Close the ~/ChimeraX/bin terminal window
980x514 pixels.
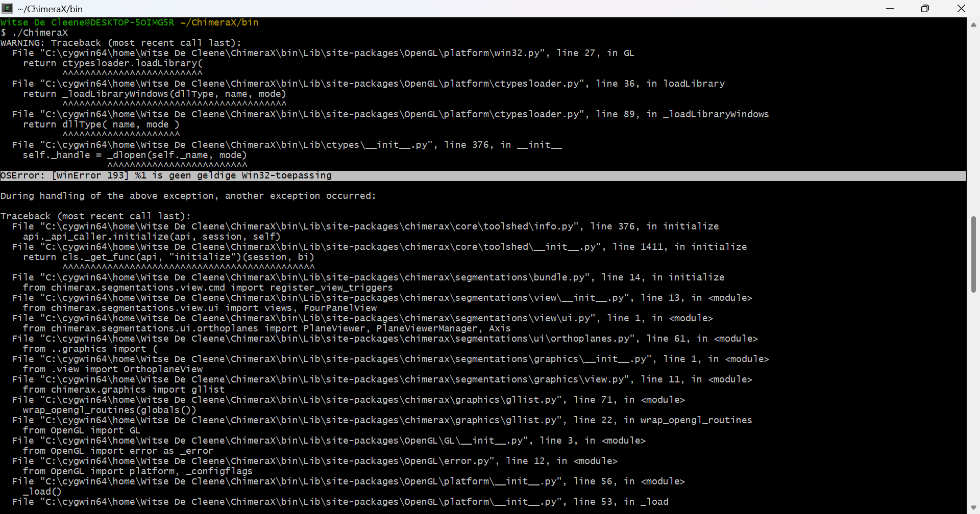click(x=961, y=9)
